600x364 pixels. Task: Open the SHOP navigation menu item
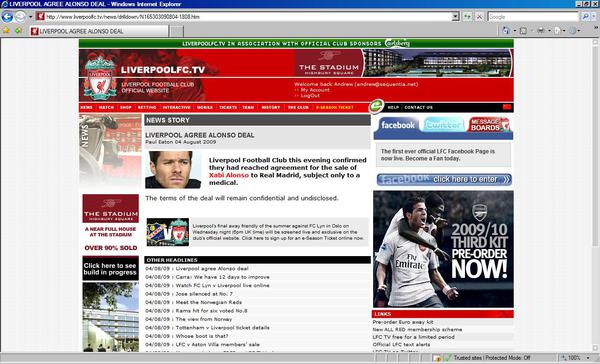pyautogui.click(x=126, y=108)
